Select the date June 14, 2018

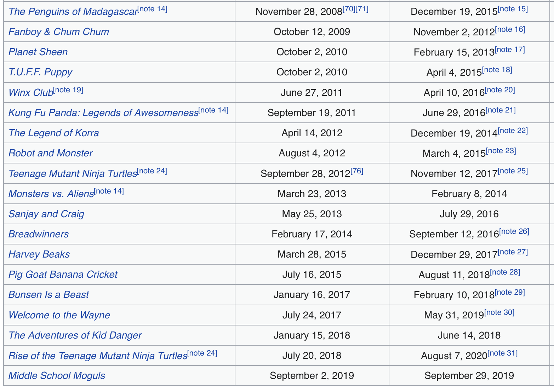pyautogui.click(x=469, y=335)
